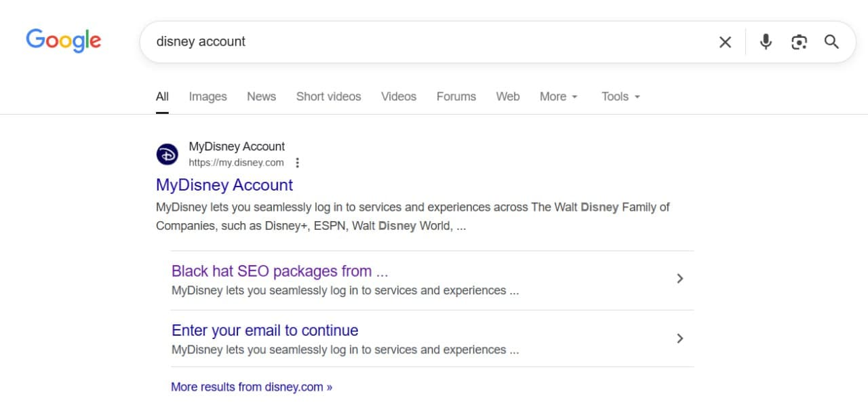The height and width of the screenshot is (411, 868).
Task: Open the 'MyDisney Account' result title link
Action: (224, 185)
